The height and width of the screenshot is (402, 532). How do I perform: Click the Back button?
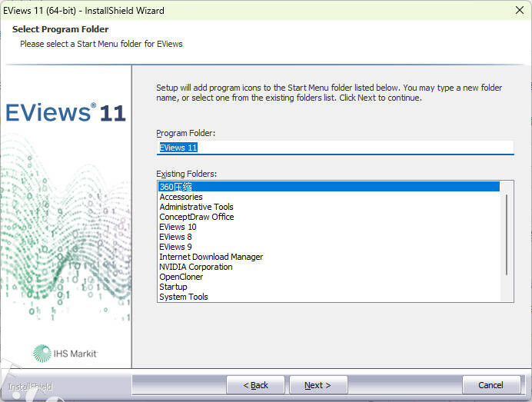255,385
